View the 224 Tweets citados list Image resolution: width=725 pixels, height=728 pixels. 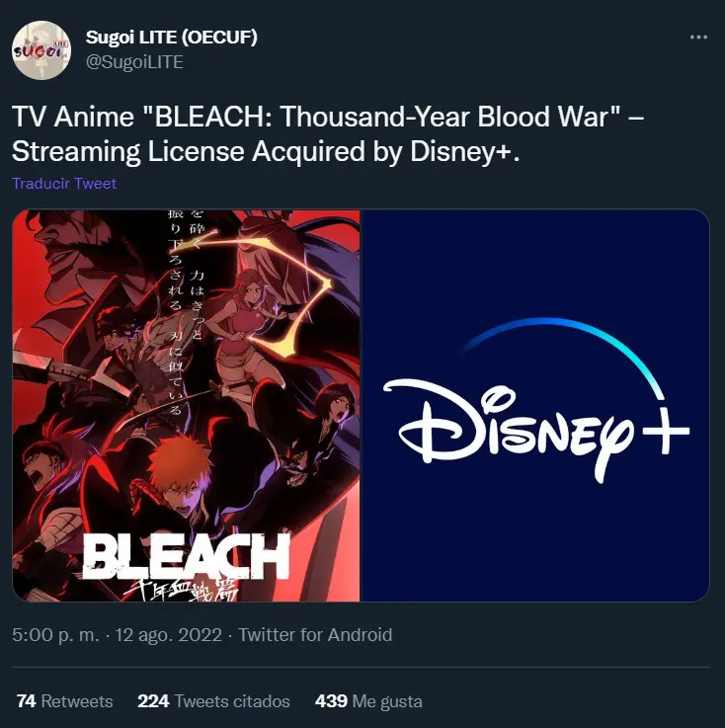213,701
